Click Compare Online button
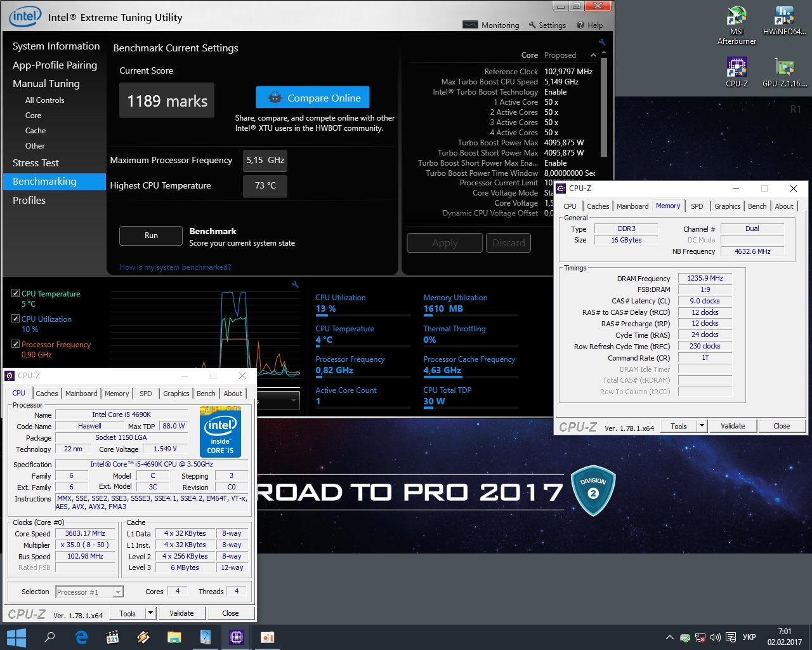 (x=313, y=98)
